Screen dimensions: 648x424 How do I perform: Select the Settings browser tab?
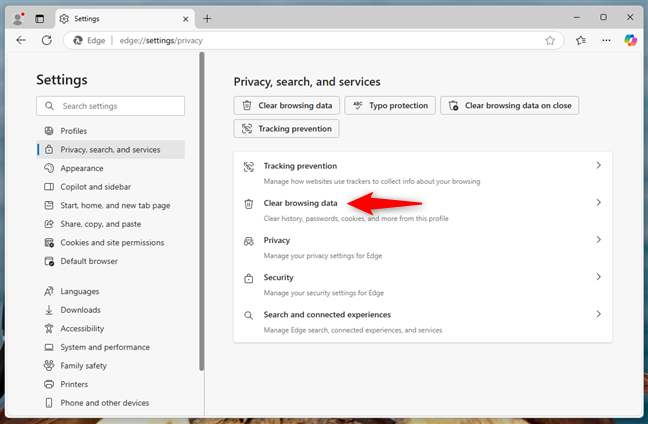point(124,19)
